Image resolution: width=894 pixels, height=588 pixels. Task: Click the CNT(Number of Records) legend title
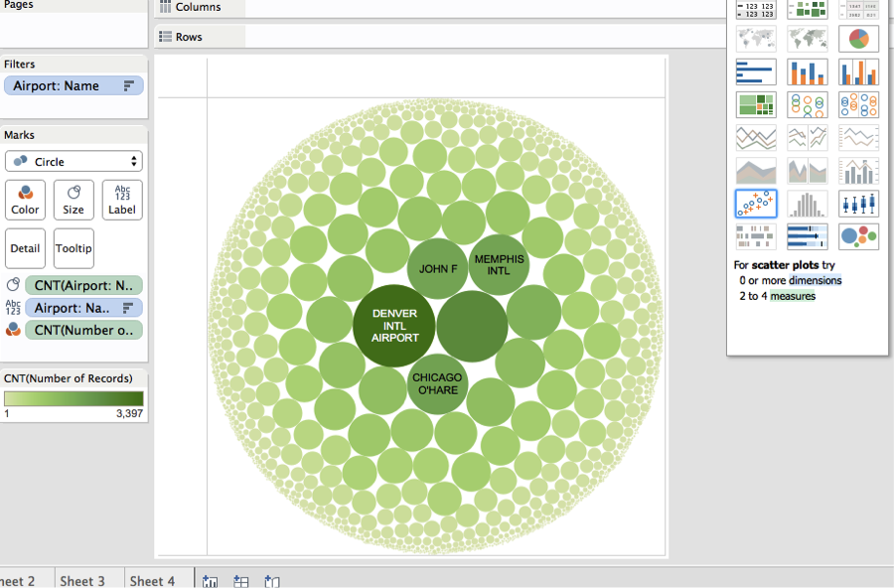coord(68,378)
